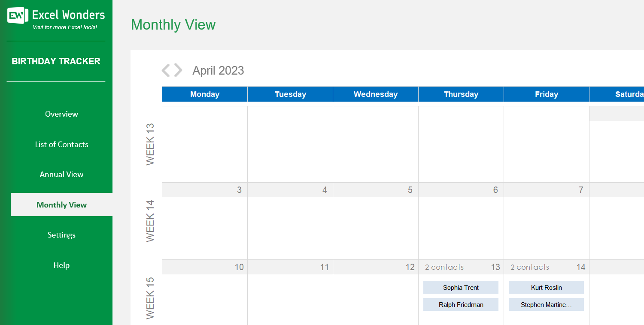Click the Thursday column header
This screenshot has height=325, width=644.
461,94
